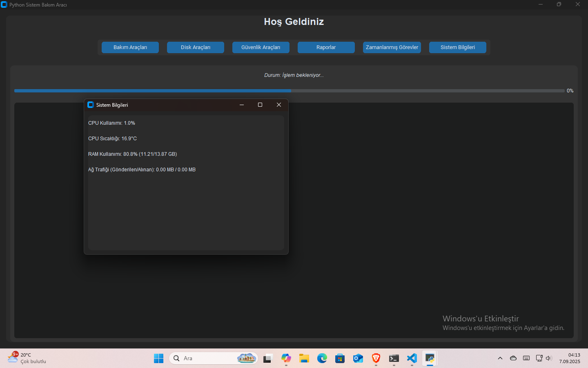Open the volume speaker tray icon
588x368 pixels.
point(548,358)
